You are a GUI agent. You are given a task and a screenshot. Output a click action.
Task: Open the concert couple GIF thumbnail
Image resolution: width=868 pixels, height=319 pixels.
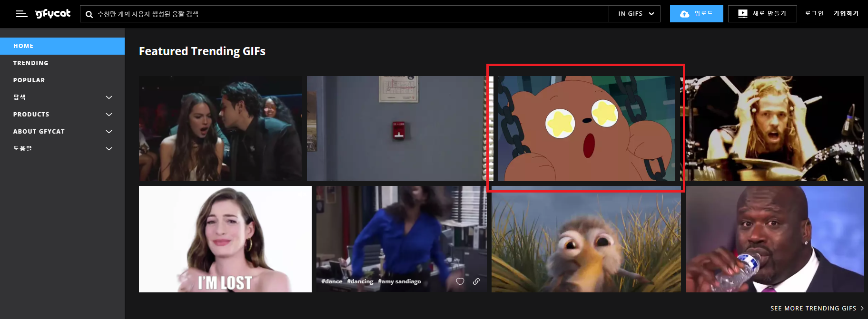pyautogui.click(x=220, y=128)
